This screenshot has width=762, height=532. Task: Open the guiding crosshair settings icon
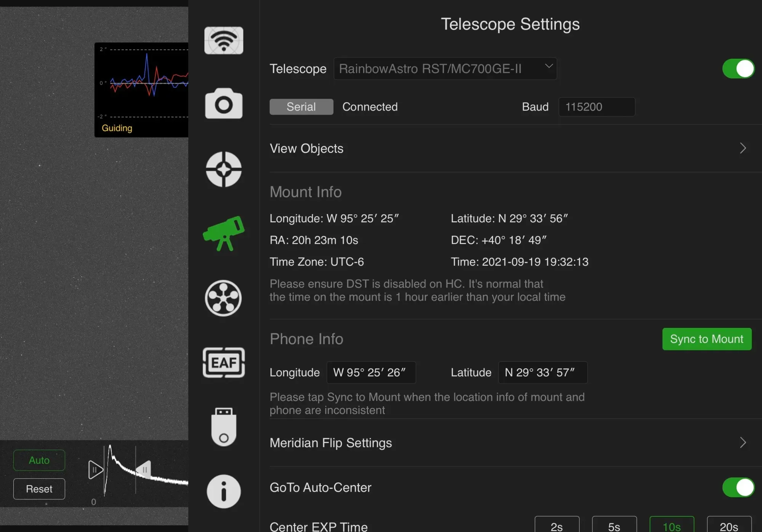coord(224,169)
